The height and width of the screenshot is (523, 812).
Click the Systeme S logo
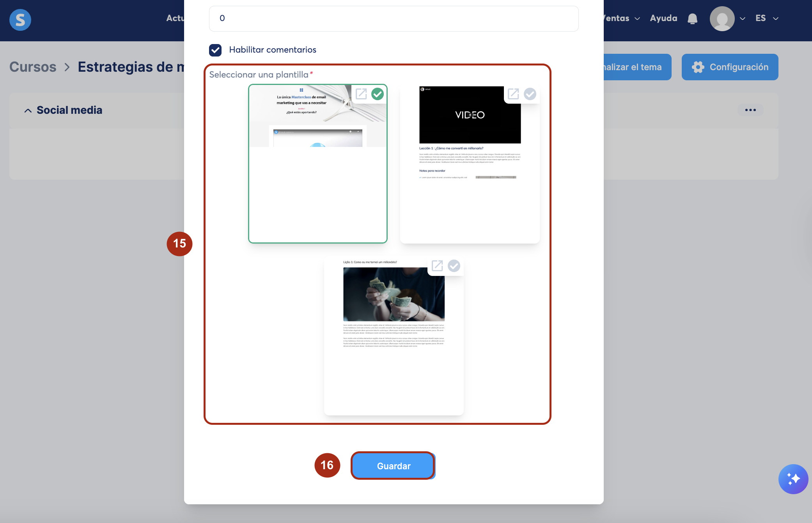point(20,19)
